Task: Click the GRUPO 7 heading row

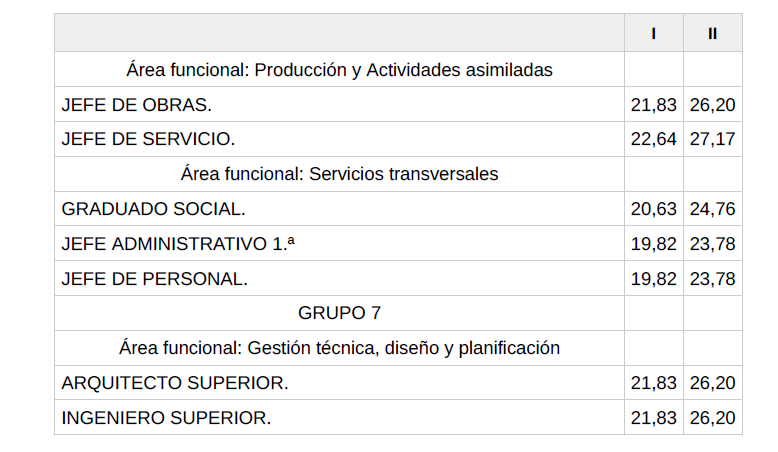Action: [339, 313]
